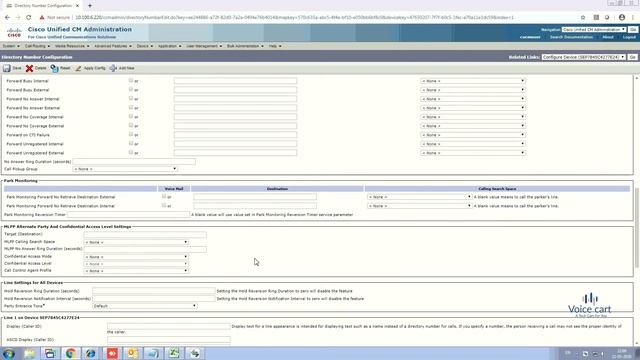This screenshot has height=360, width=640.
Task: Check voice mail for Forward Unregistered External
Action: point(131,152)
